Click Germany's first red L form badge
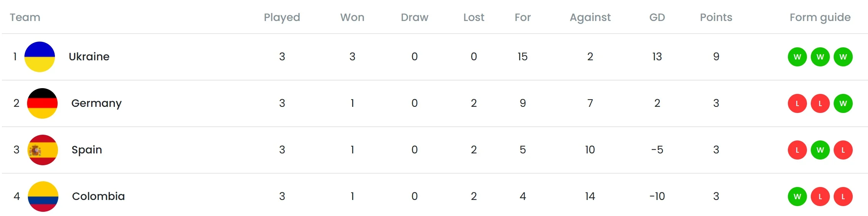This screenshot has height=216, width=868. [797, 103]
